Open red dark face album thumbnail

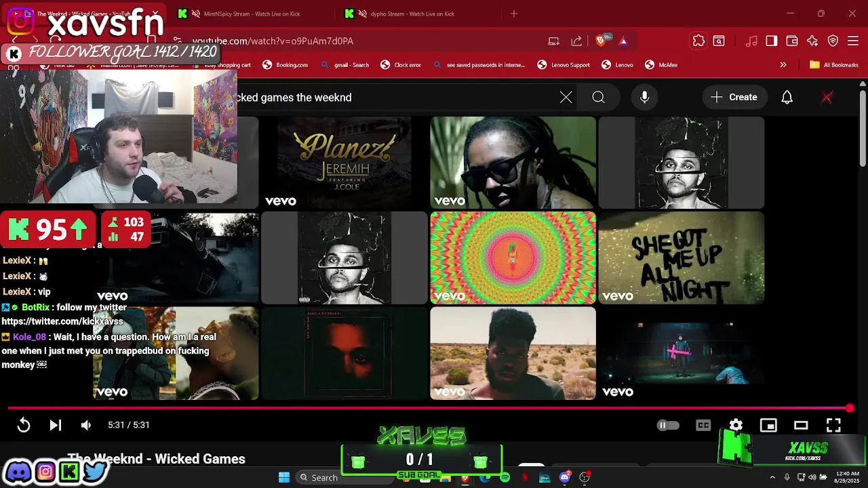[x=344, y=353]
